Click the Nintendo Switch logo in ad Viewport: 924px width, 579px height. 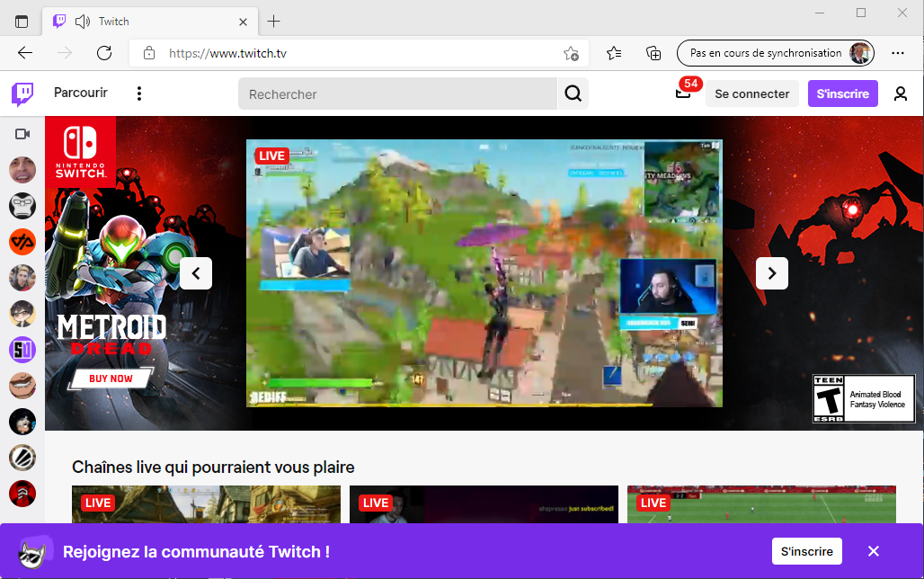(x=80, y=152)
